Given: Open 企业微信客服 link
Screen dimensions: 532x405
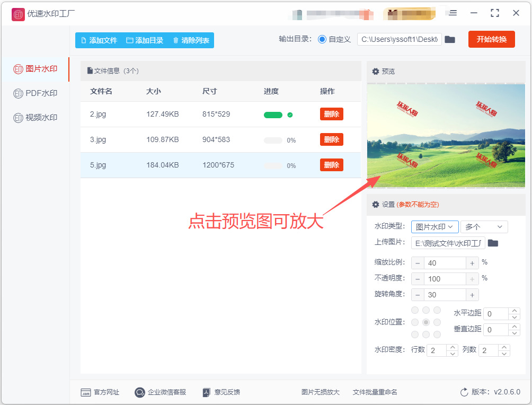Looking at the screenshot, I should tap(161, 392).
